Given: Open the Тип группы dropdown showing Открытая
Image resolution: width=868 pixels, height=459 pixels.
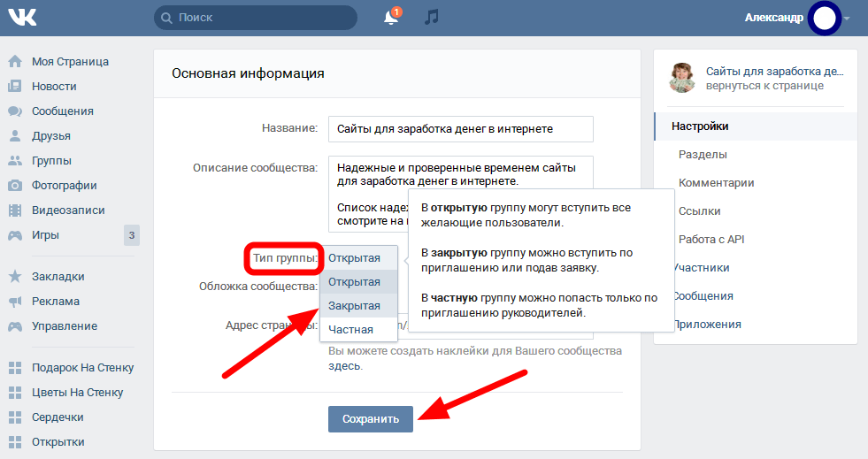Looking at the screenshot, I should (x=358, y=257).
